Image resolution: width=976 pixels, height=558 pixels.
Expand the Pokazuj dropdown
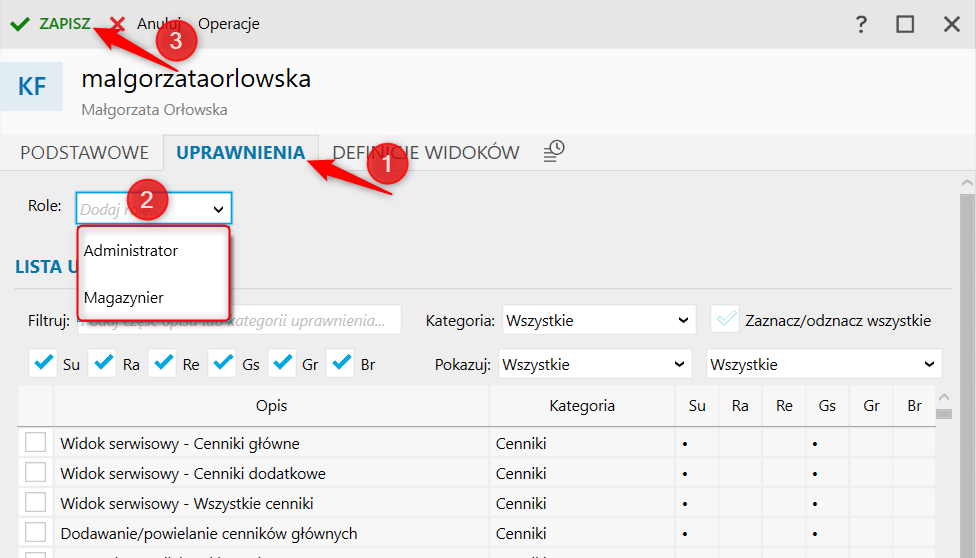595,364
